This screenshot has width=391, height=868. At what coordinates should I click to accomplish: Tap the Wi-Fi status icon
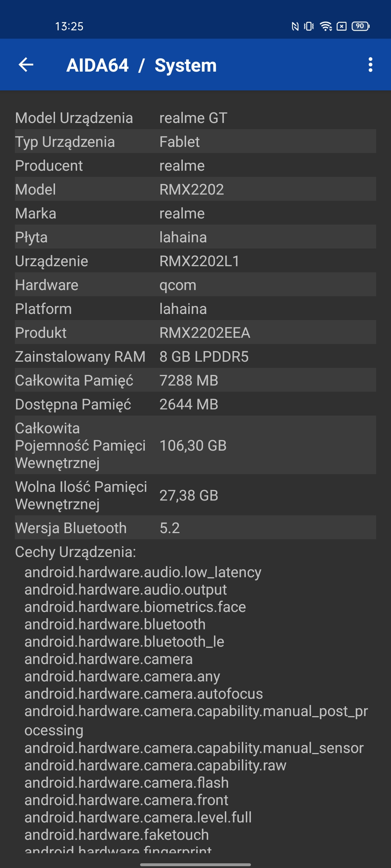326,26
